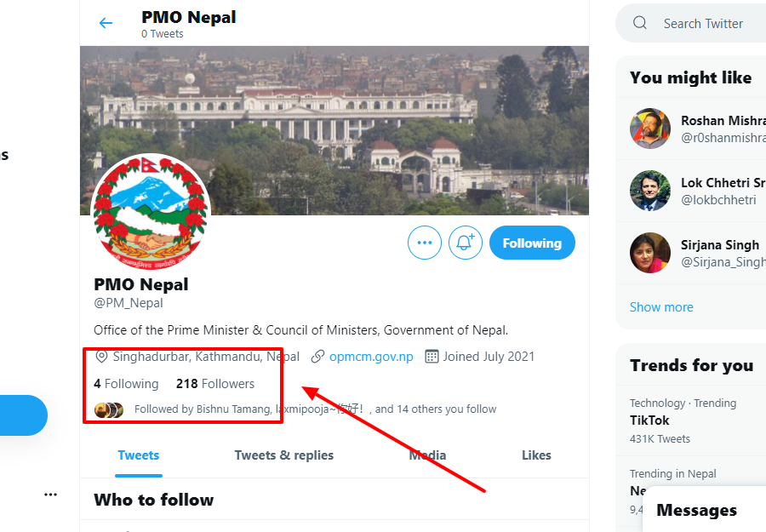Expand the left sidebar More menu

[x=50, y=495]
